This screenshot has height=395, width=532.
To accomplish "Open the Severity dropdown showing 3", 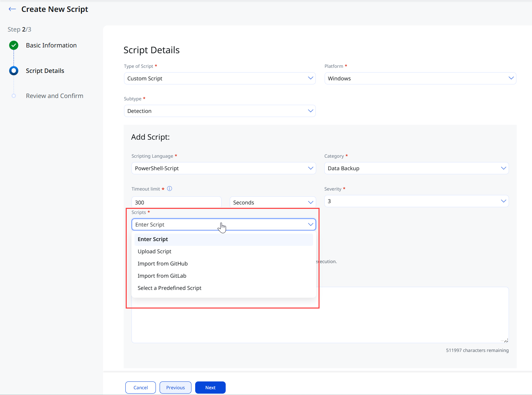I will point(416,201).
